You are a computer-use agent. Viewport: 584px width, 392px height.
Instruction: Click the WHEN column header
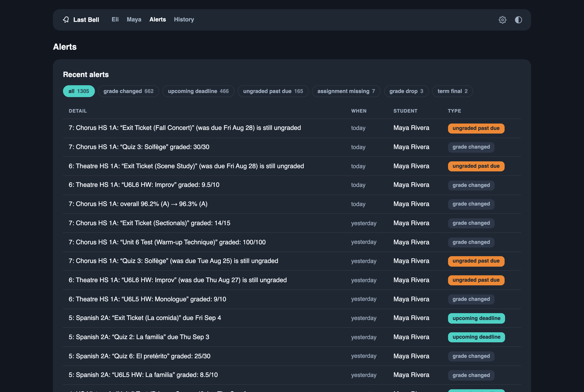[359, 111]
